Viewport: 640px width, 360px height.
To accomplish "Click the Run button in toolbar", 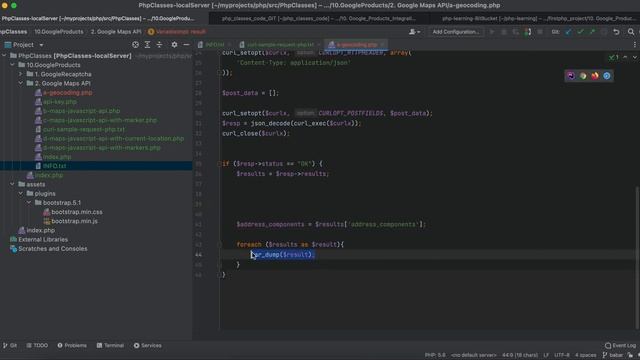I will (492, 32).
